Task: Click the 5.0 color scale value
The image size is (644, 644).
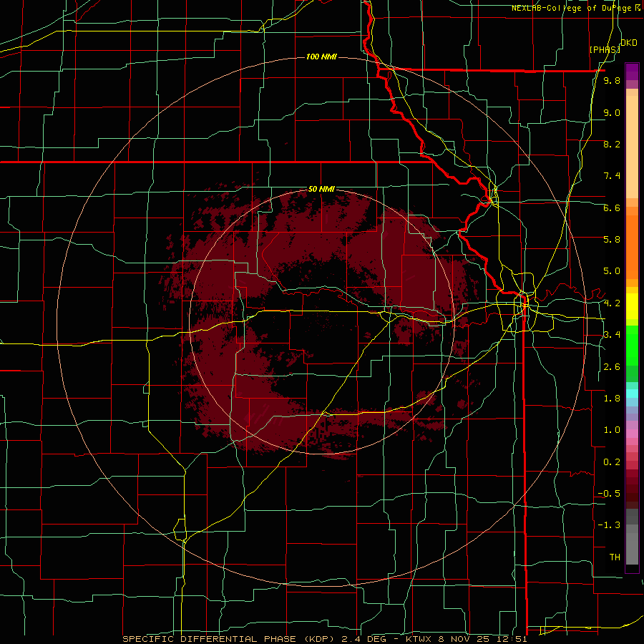Action: (612, 271)
